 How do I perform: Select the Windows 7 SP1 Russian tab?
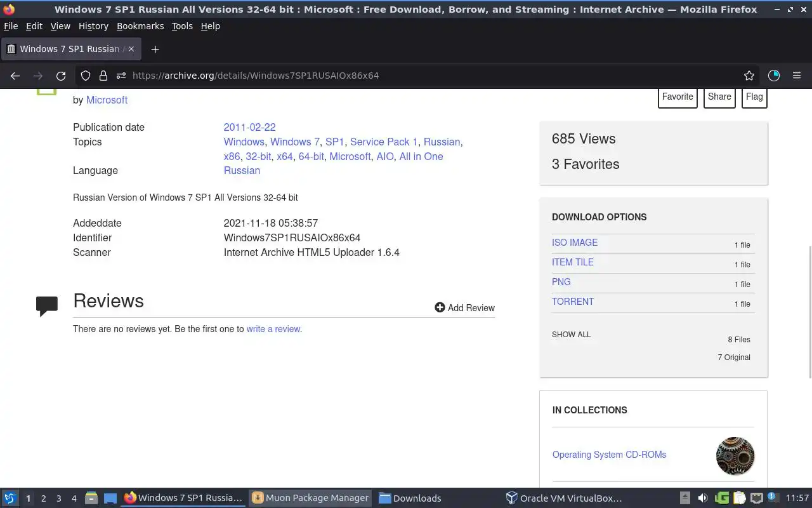71,49
